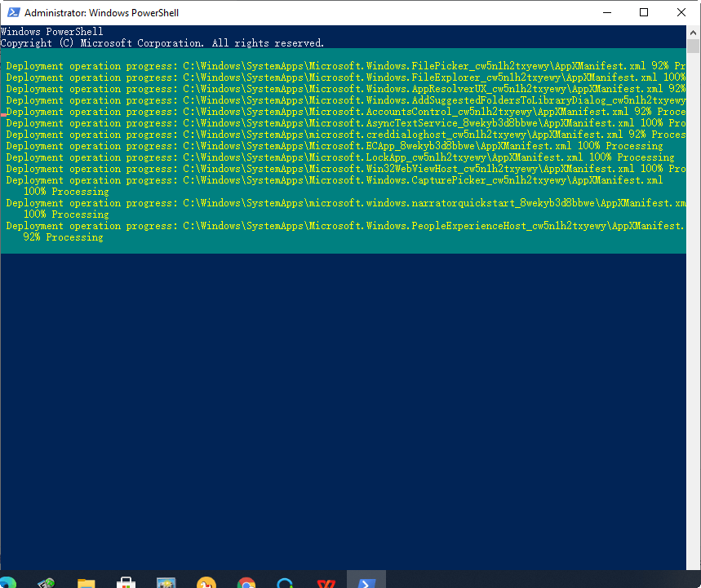
Task: Click the empty dark blue console area
Action: click(x=343, y=408)
